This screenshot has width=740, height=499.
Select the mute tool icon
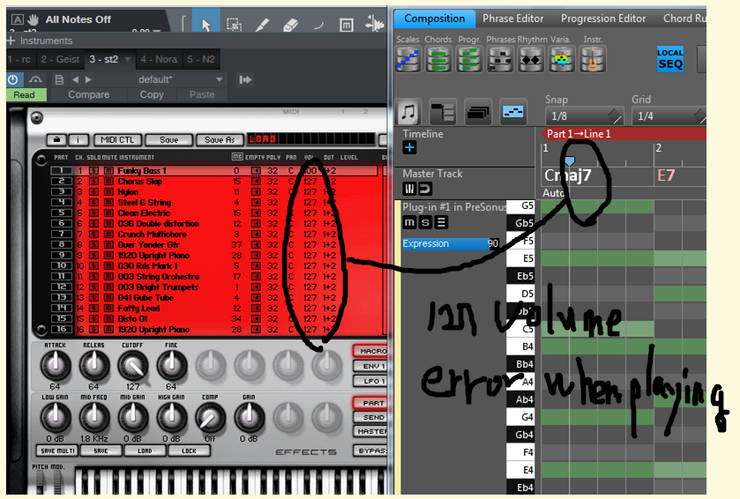coord(346,25)
